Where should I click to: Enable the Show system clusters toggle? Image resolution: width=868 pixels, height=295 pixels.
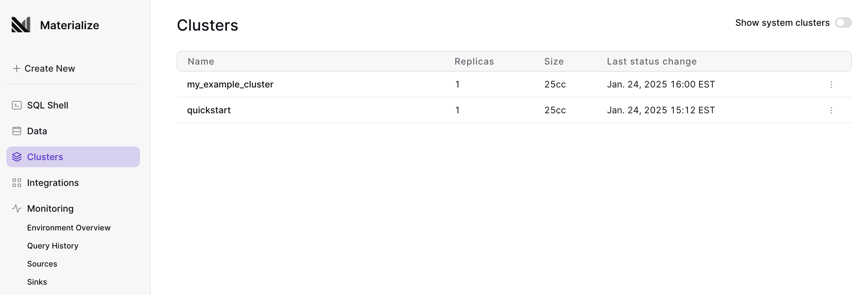tap(844, 23)
